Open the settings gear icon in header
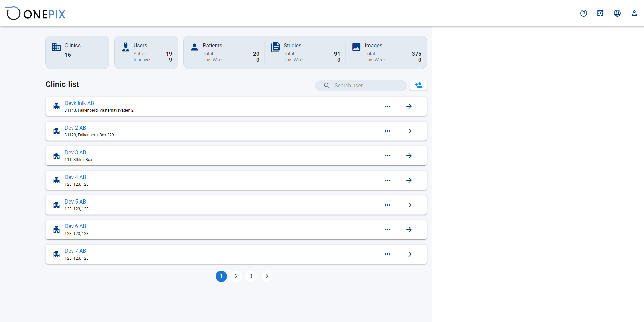The image size is (644, 322). point(600,13)
